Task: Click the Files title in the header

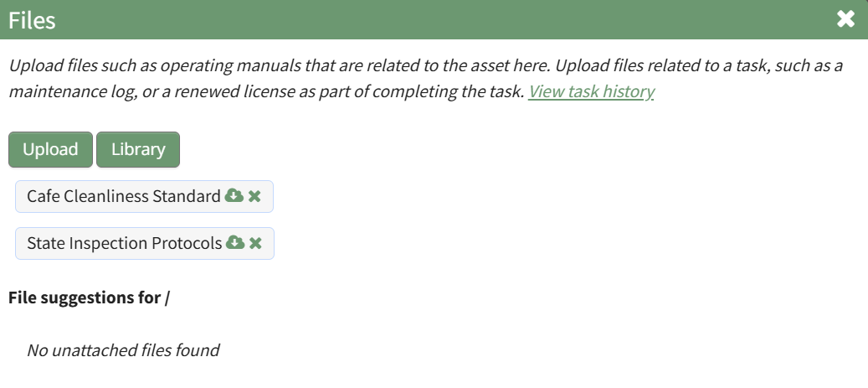Action: 32,19
